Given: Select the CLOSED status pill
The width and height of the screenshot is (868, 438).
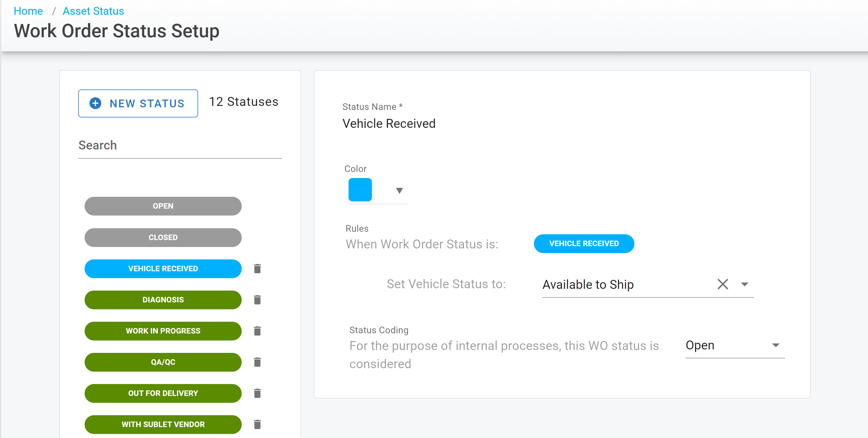Looking at the screenshot, I should click(163, 237).
